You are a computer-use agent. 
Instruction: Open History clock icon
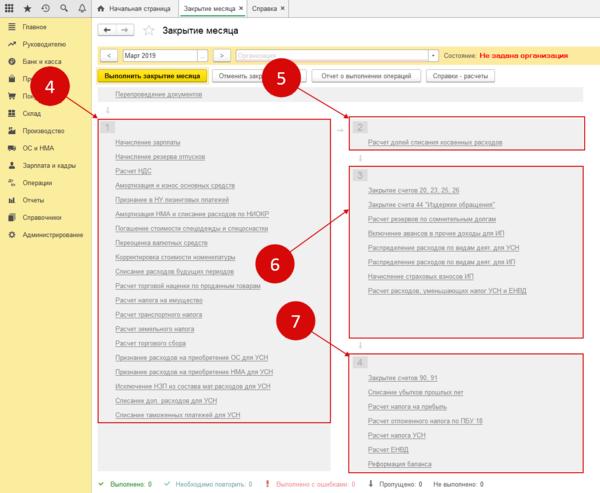pos(46,8)
